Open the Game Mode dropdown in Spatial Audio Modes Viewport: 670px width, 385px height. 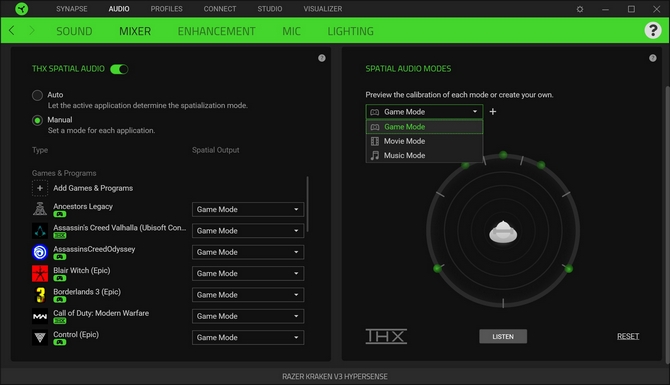[x=424, y=112]
